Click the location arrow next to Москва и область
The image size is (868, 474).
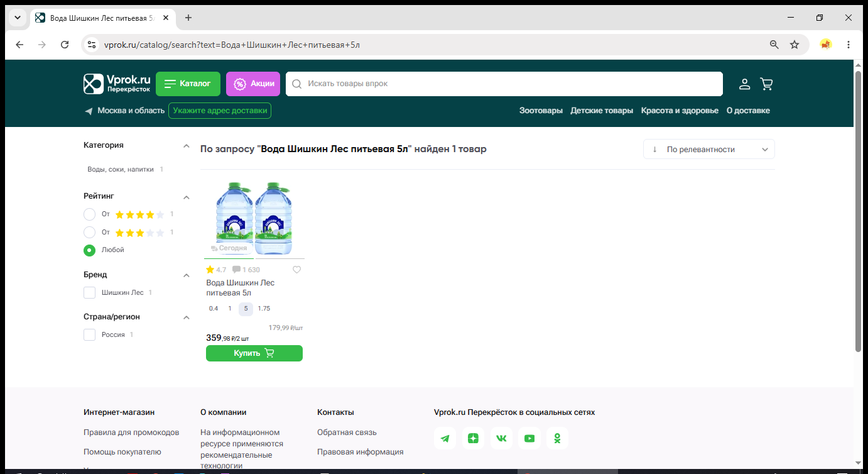(89, 111)
